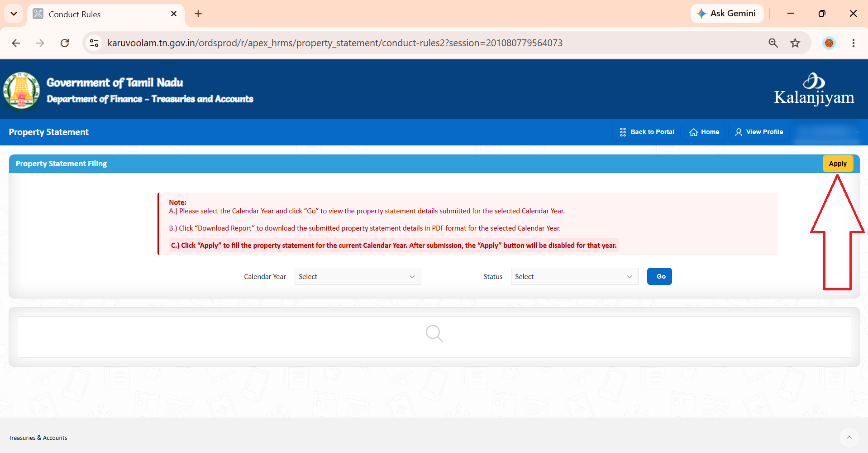Click the Kalanjiyam logo
868x453 pixels.
(x=814, y=89)
